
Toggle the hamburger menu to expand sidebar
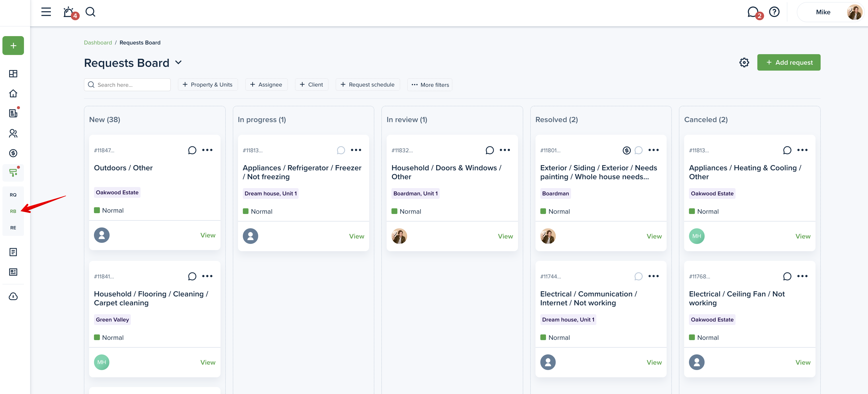(x=46, y=12)
